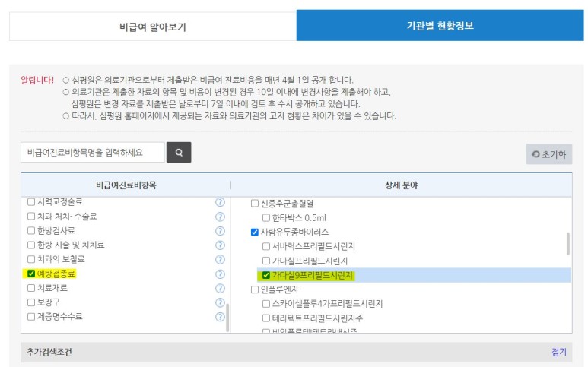Check the 보장구 checkbox
588x367 pixels.
(x=31, y=302)
